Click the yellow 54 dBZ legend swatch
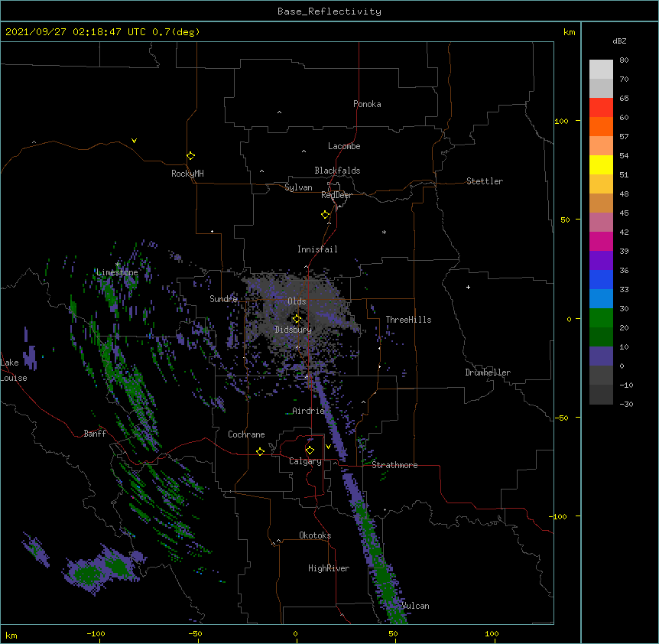Viewport: 659px width, 644px height. tap(601, 164)
